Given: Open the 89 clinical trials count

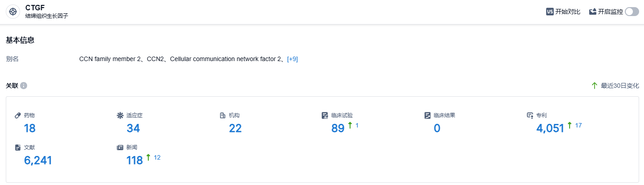Looking at the screenshot, I should pyautogui.click(x=338, y=128).
